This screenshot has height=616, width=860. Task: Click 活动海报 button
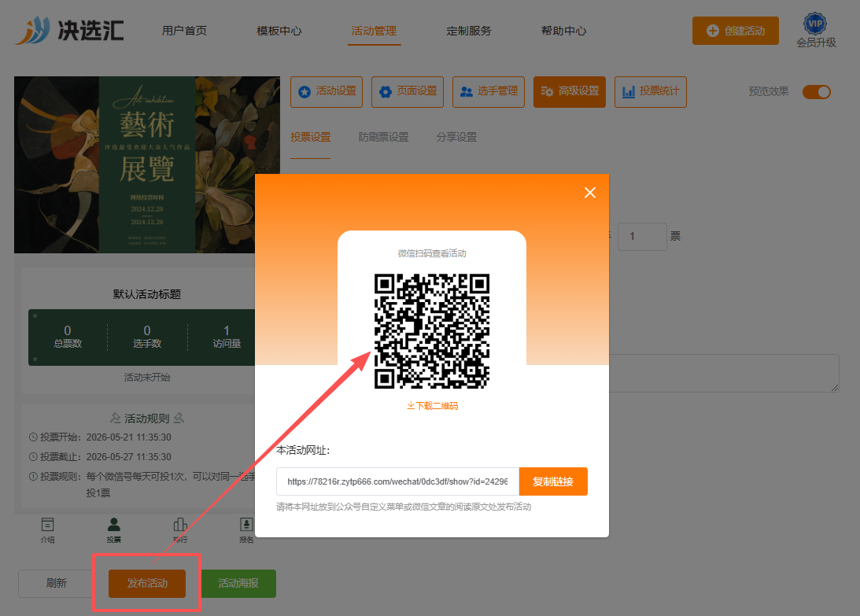click(238, 583)
